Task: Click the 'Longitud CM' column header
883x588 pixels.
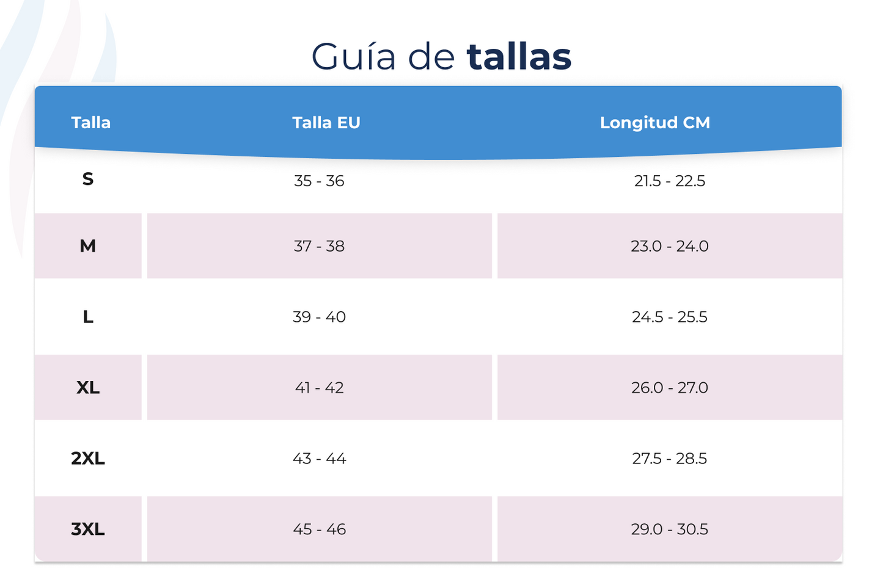Action: 654,123
